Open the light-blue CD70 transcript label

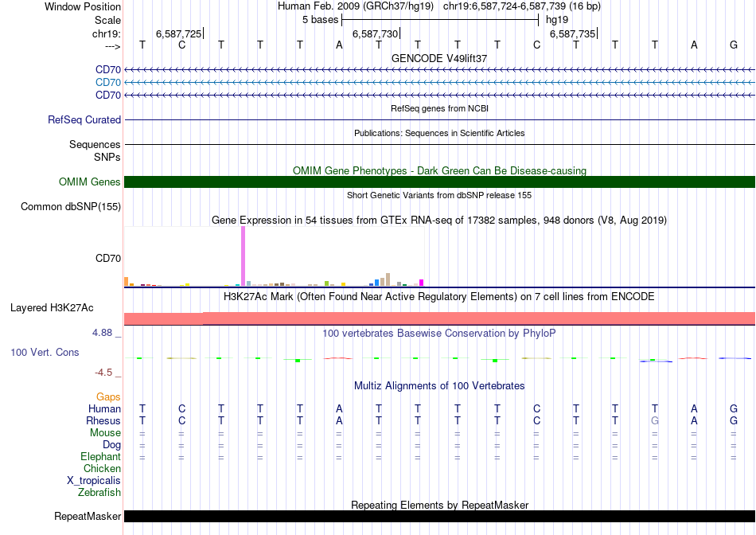(x=108, y=83)
